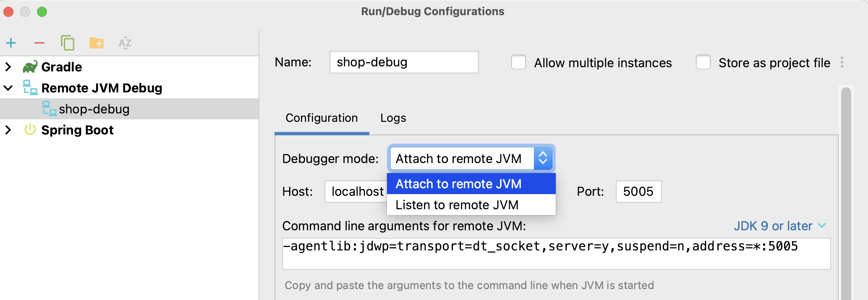Select shop-debug configuration in tree
The height and width of the screenshot is (300, 868).
pos(129,109)
